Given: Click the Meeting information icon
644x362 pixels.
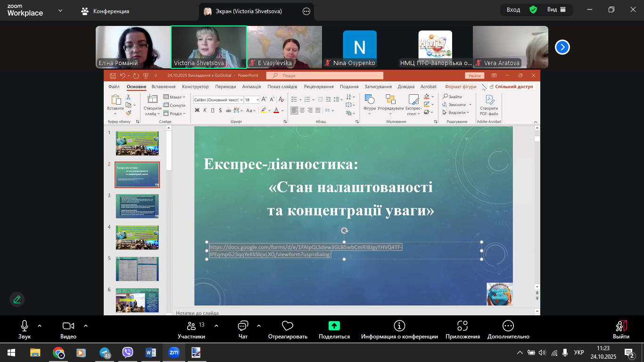Looking at the screenshot, I should (x=399, y=326).
